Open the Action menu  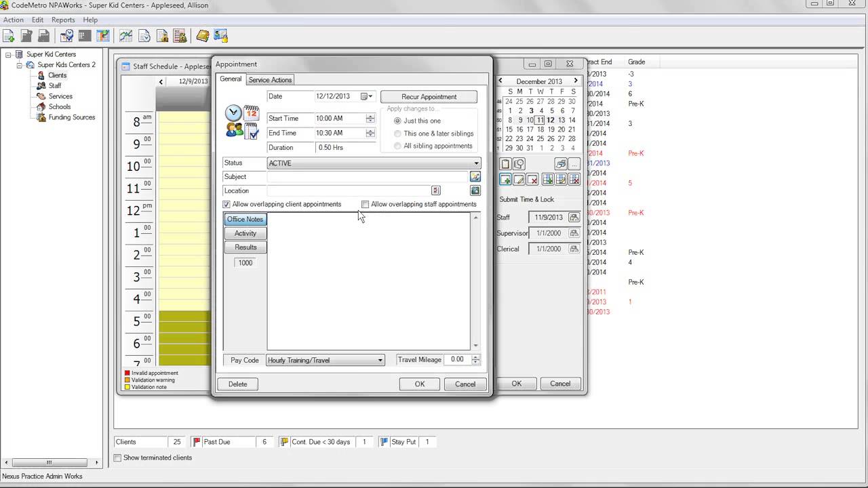point(14,20)
